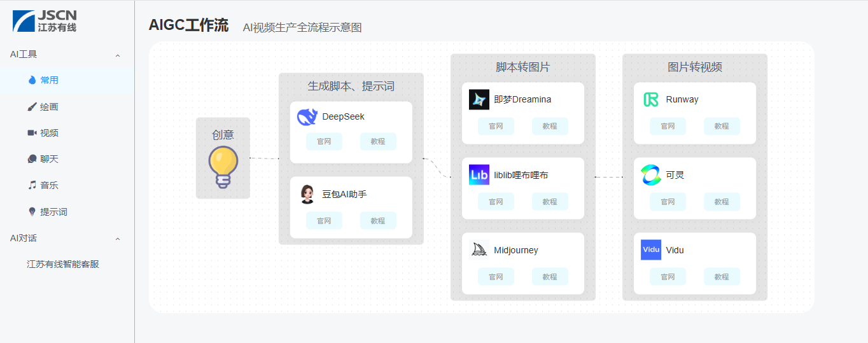Open 即梦Dreamina 官网 link
Viewport: 868px width, 343px height.
tap(496, 126)
